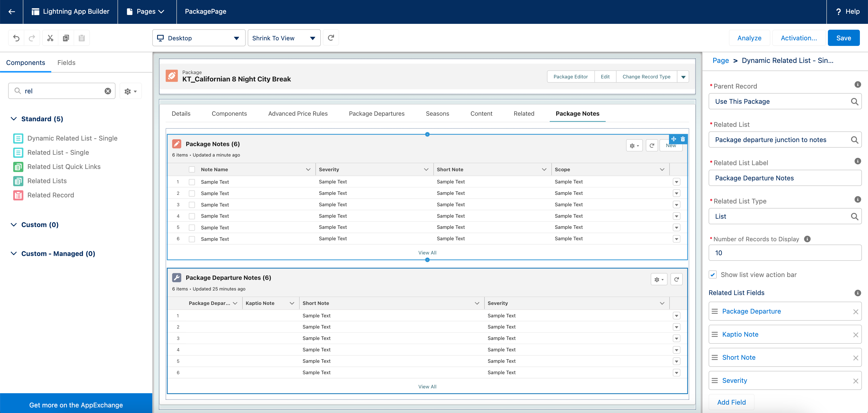This screenshot has width=868, height=413.
Task: Check the Note Name header checkbox
Action: [192, 169]
